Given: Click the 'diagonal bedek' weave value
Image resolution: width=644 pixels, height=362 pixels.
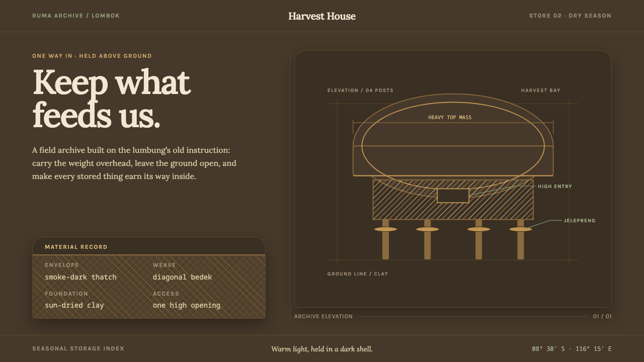Looking at the screenshot, I should point(182,277).
